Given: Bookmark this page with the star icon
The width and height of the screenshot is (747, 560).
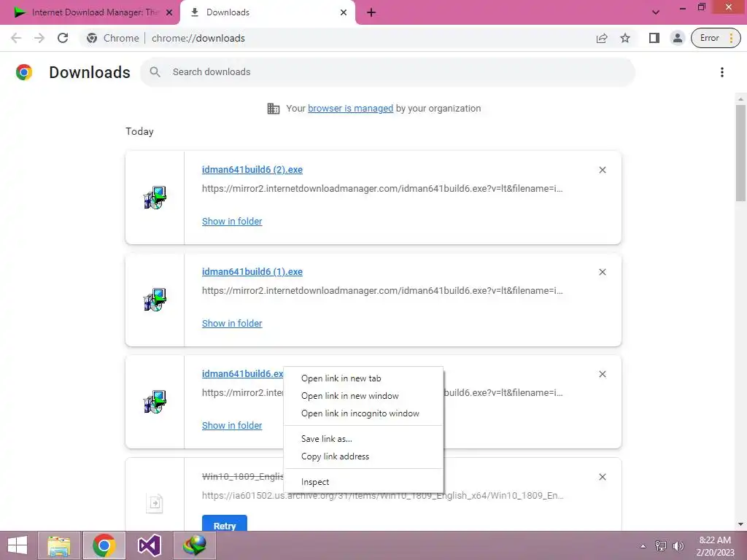Looking at the screenshot, I should tap(625, 38).
